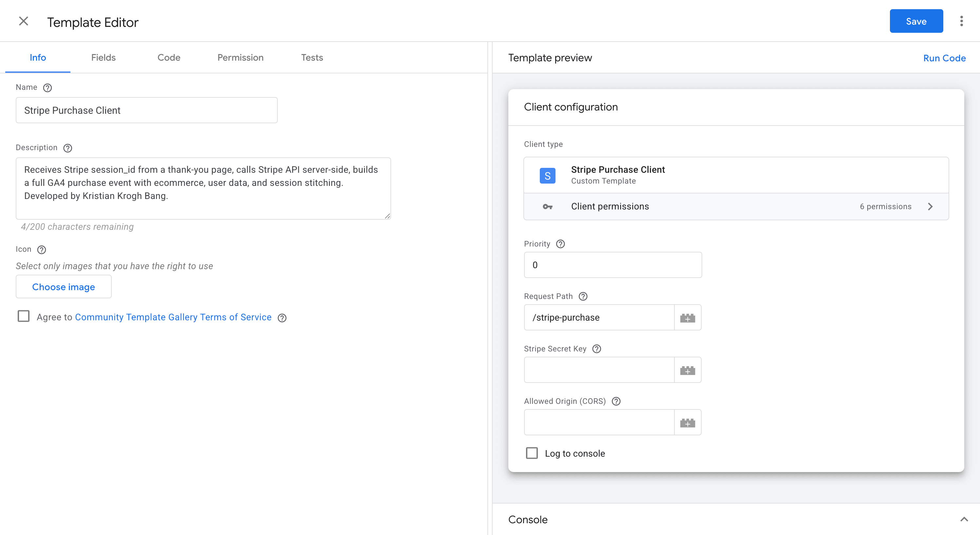The image size is (980, 535).
Task: Enable Log to console
Action: [x=532, y=453]
